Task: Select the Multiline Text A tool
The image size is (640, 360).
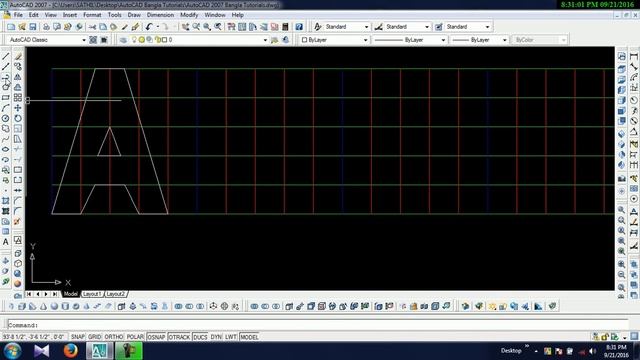Action: coord(6,242)
